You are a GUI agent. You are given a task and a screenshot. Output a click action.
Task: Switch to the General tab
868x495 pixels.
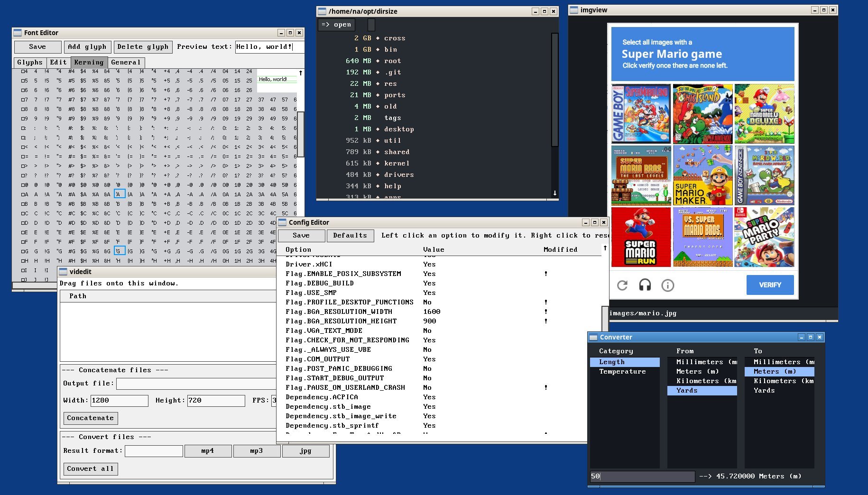pyautogui.click(x=126, y=62)
